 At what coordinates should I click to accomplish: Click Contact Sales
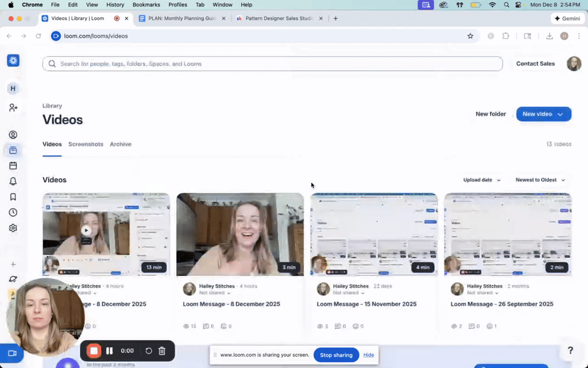click(x=535, y=64)
